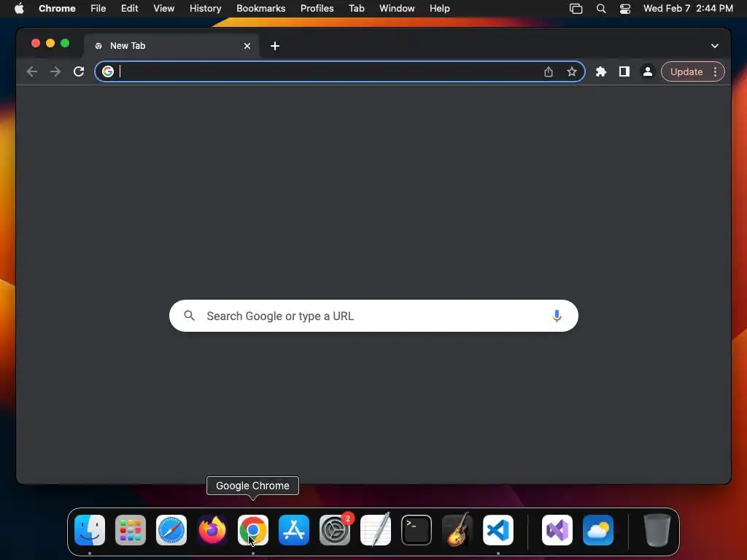Open the Chrome app menu
The image size is (747, 560).
pyautogui.click(x=57, y=8)
